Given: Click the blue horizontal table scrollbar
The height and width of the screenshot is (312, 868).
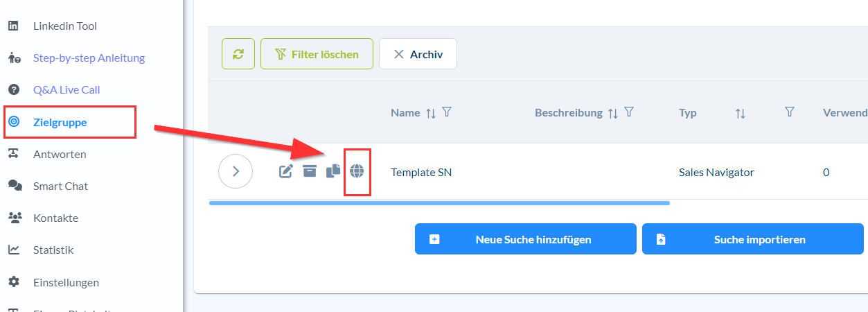Looking at the screenshot, I should (x=439, y=203).
